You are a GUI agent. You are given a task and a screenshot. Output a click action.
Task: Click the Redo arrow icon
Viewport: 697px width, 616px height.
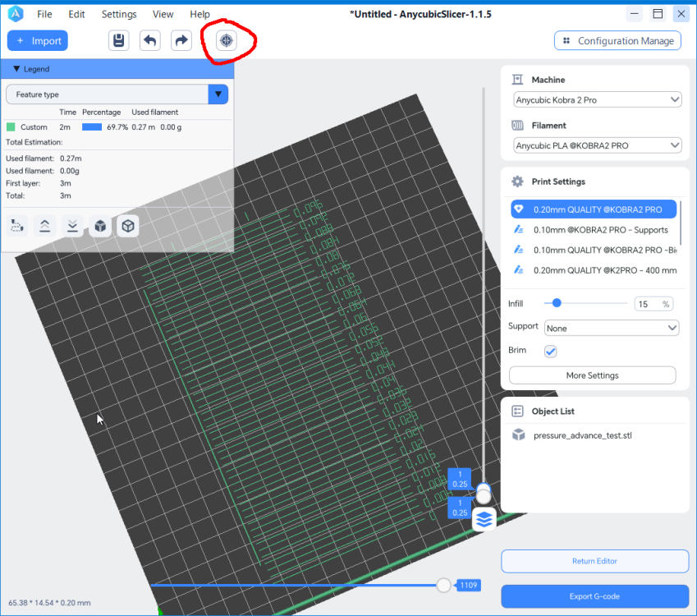(181, 40)
